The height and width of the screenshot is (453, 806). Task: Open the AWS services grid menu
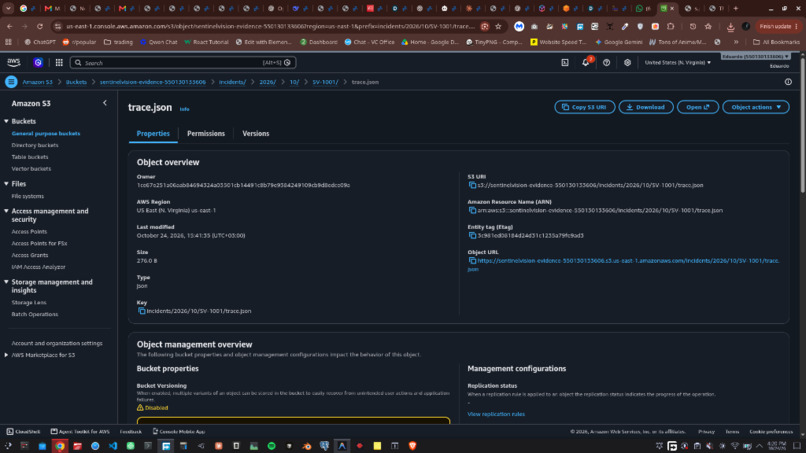[59, 62]
